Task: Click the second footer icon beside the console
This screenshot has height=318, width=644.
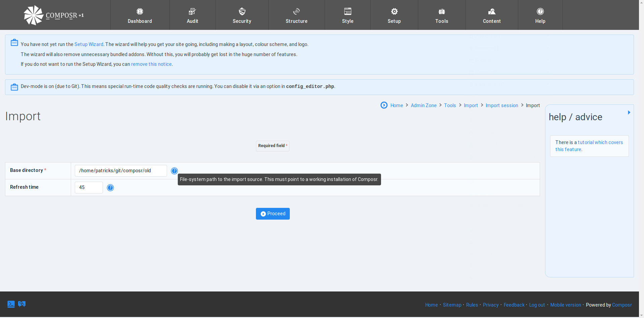Action: tap(22, 304)
